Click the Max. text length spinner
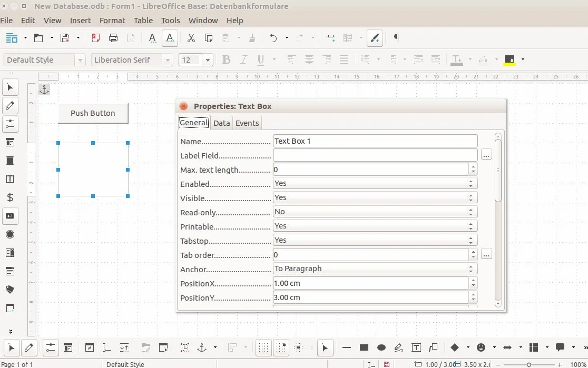 [x=473, y=170]
